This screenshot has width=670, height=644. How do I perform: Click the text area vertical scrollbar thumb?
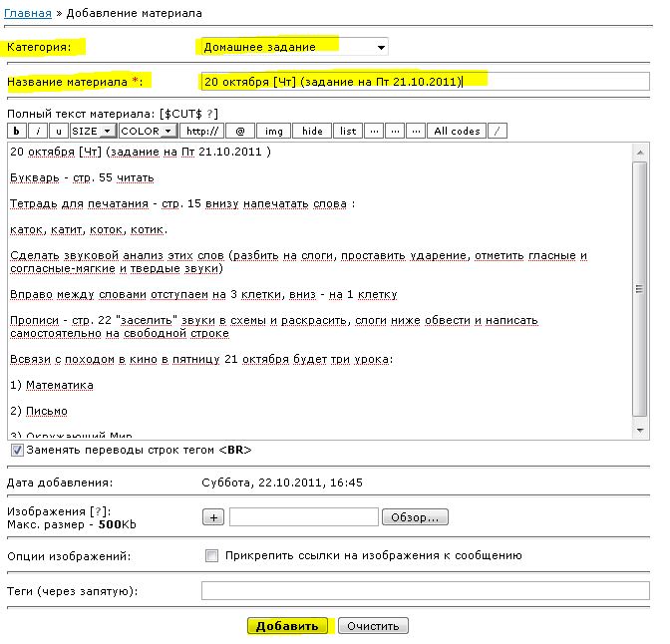640,289
